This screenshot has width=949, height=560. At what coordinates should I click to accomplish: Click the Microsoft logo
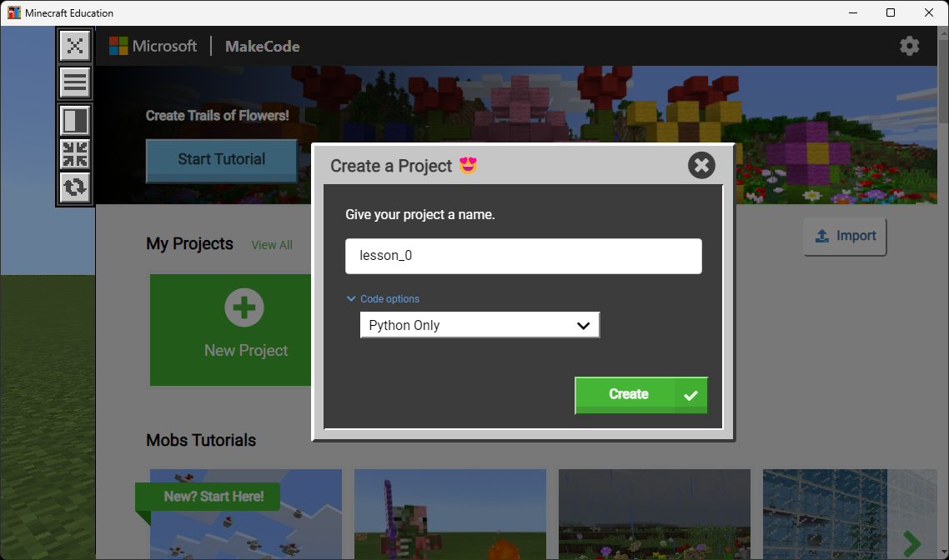[153, 46]
